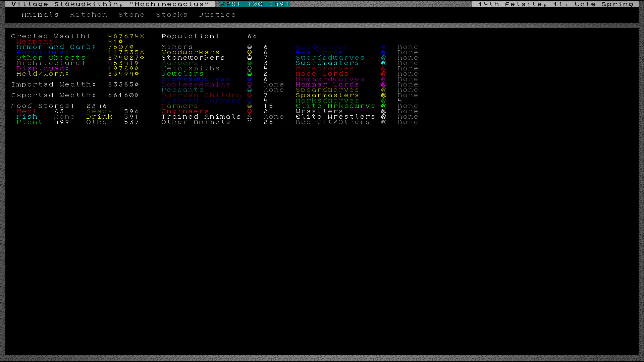Select the Other Objects wealth label

[54, 58]
